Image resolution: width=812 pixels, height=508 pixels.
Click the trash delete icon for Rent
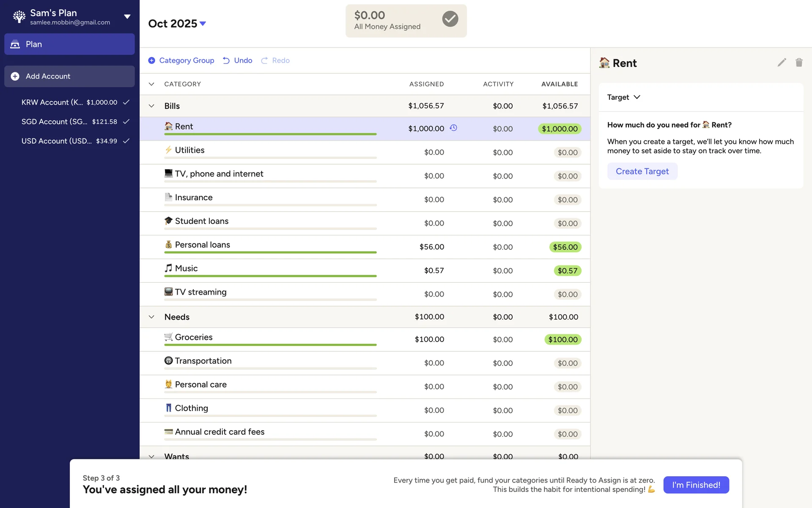coord(799,63)
